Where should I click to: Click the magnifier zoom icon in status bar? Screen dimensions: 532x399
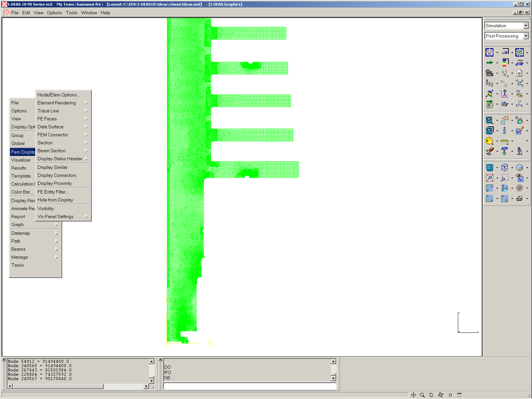tap(422, 395)
